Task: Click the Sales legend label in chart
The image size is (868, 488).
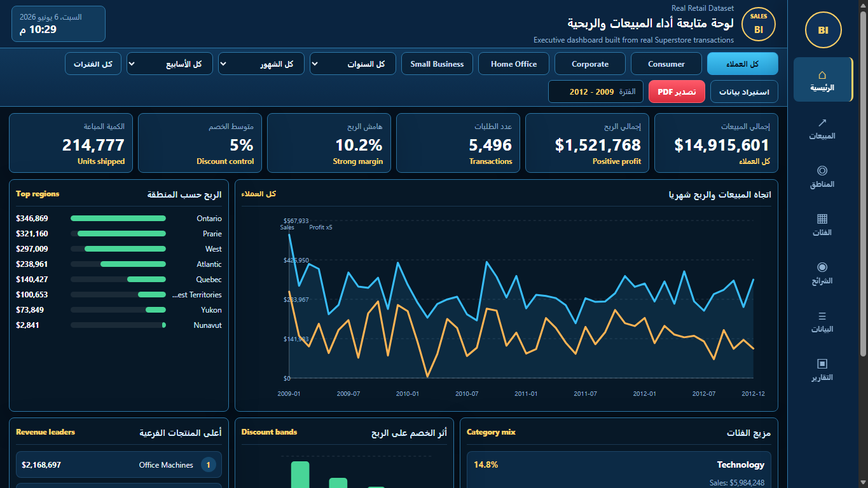Action: 287,227
